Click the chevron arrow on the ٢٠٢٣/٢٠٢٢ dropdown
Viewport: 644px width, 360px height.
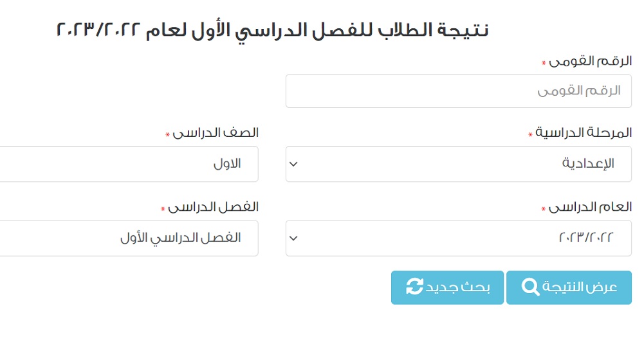pyautogui.click(x=294, y=238)
